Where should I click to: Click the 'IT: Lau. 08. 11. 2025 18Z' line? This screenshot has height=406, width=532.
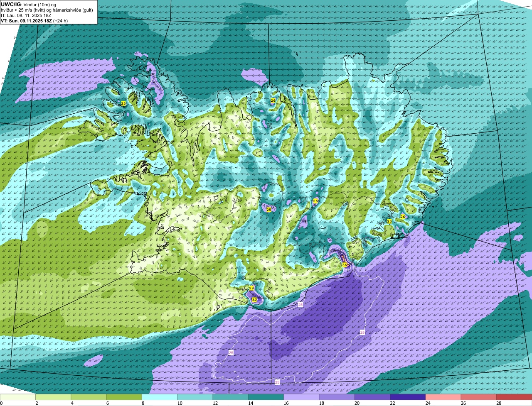click(26, 15)
